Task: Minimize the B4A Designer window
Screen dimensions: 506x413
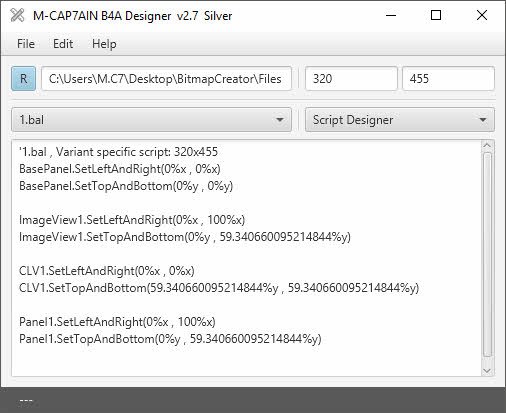Action: pyautogui.click(x=391, y=15)
